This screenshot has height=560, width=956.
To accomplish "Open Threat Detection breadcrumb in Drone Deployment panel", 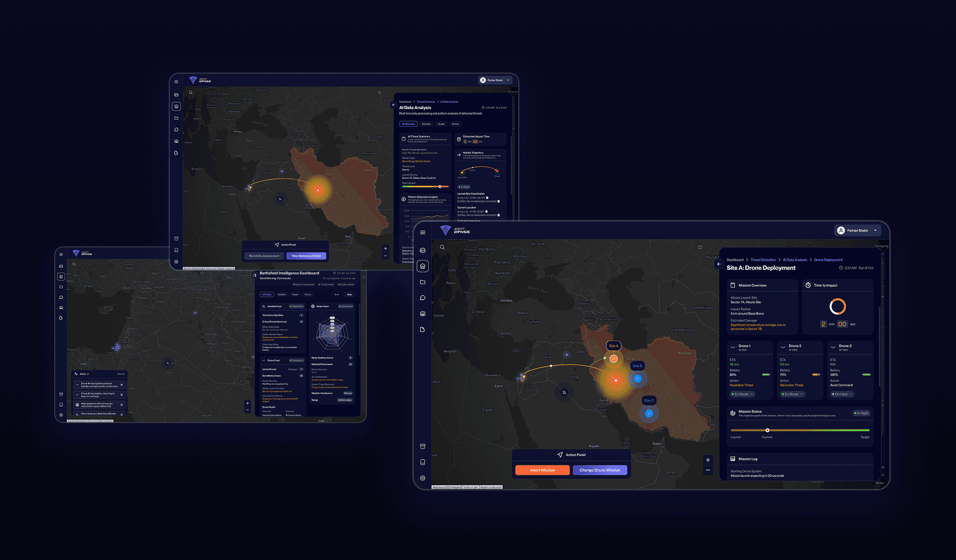I will tap(763, 260).
